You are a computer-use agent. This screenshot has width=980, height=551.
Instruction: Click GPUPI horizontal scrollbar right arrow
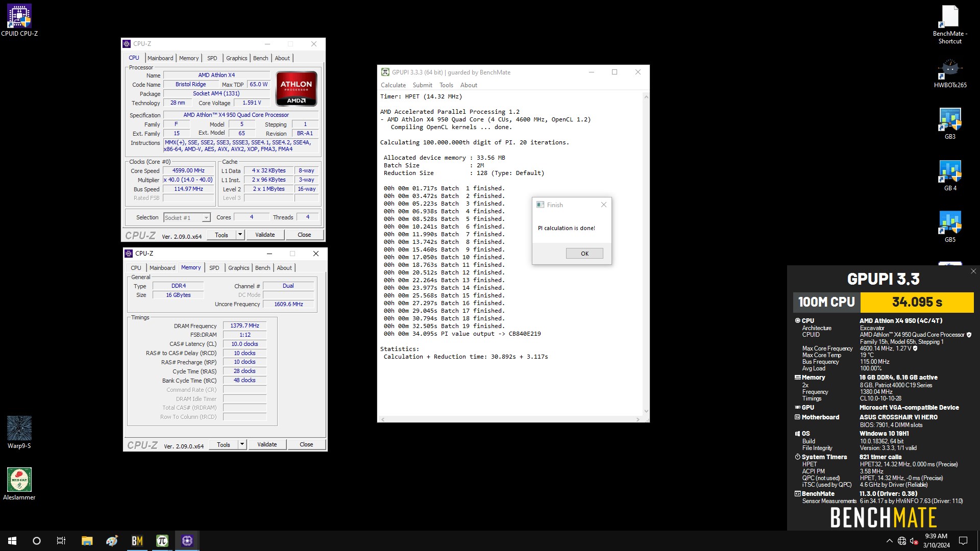point(638,419)
